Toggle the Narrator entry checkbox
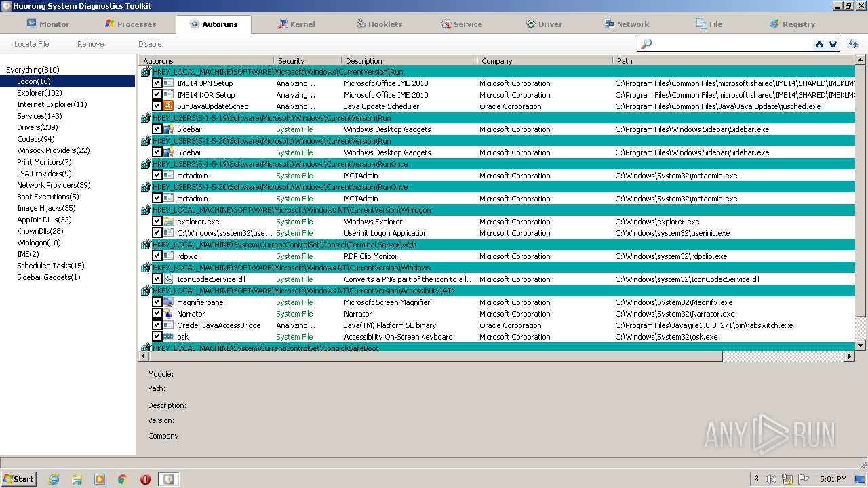Image resolution: width=868 pixels, height=488 pixels. coord(157,314)
